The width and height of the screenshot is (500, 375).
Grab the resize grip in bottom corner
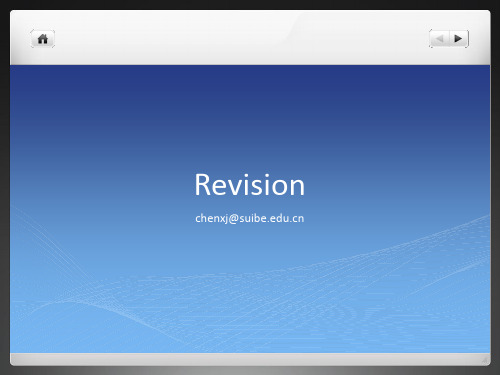click(x=485, y=360)
